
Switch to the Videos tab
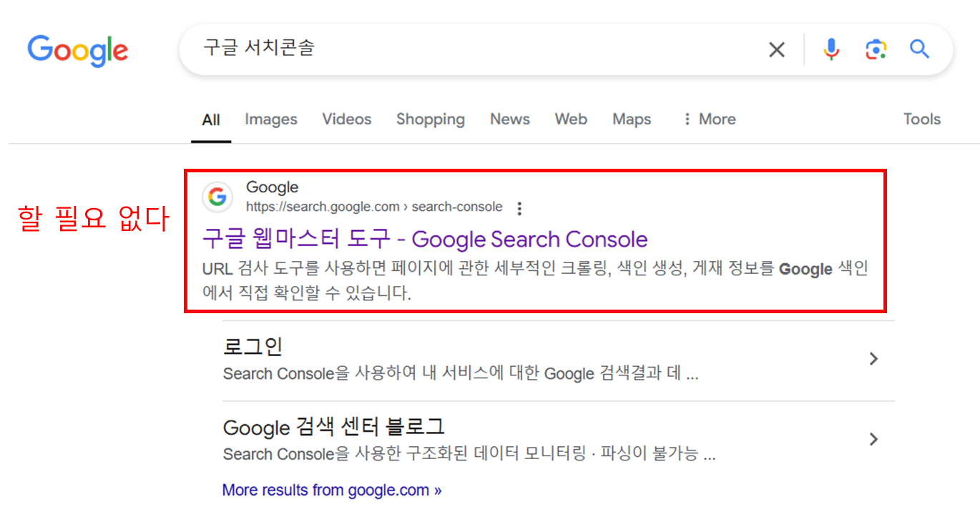[347, 119]
